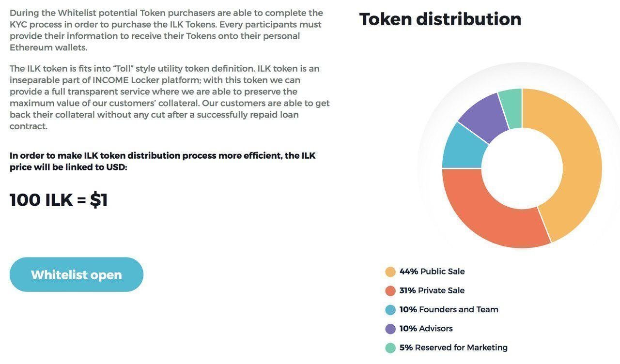Select the 100 ILK = $1 price text

59,199
